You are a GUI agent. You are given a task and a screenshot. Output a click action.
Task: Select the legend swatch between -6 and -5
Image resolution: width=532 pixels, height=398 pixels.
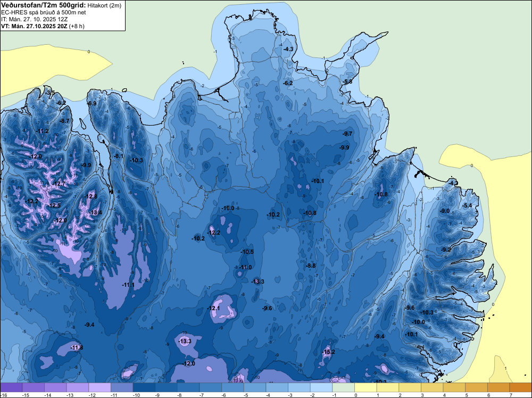(233, 387)
